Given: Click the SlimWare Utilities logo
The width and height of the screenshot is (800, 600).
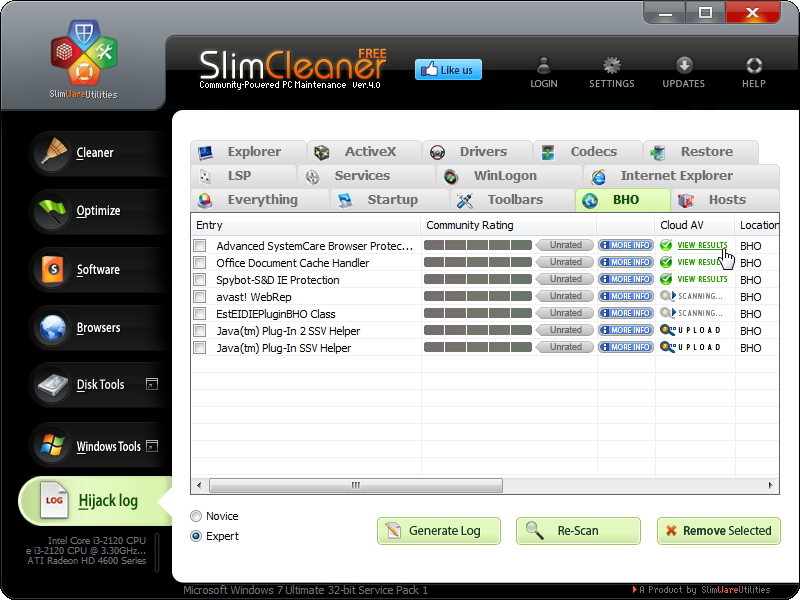Looking at the screenshot, I should point(84,59).
